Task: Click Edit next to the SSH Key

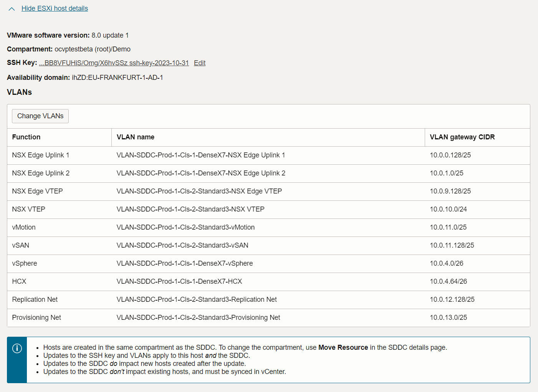Action: [x=200, y=63]
